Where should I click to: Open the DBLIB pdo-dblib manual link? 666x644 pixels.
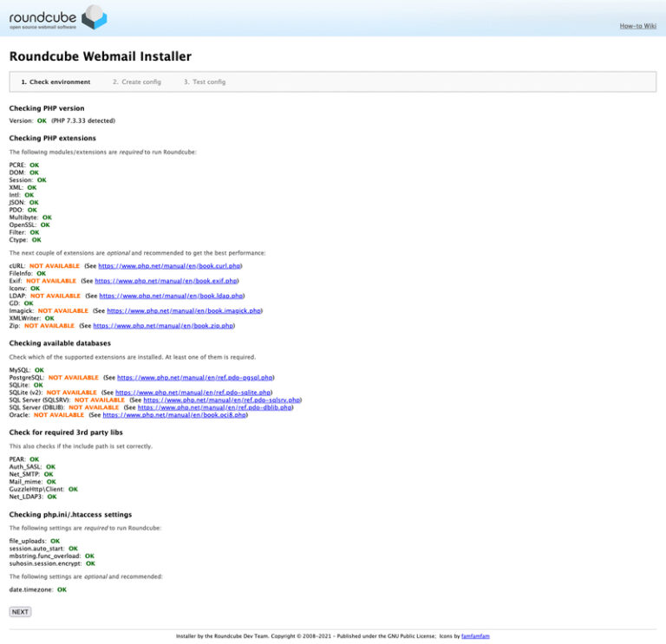pos(214,407)
